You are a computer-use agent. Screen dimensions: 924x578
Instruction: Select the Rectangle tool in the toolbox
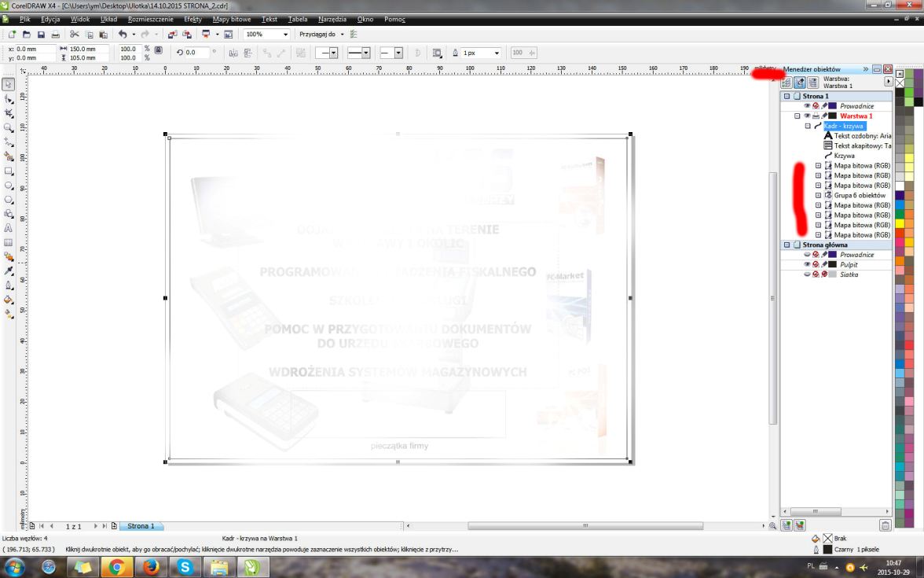tap(9, 171)
